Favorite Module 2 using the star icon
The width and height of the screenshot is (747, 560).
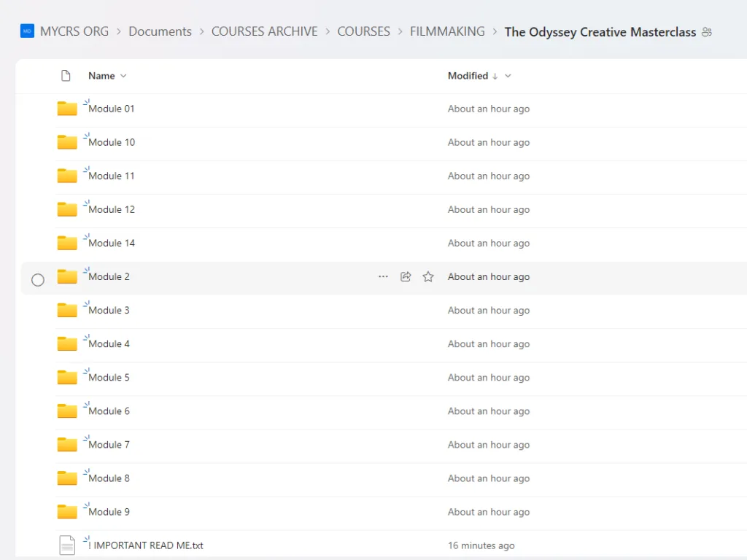428,277
